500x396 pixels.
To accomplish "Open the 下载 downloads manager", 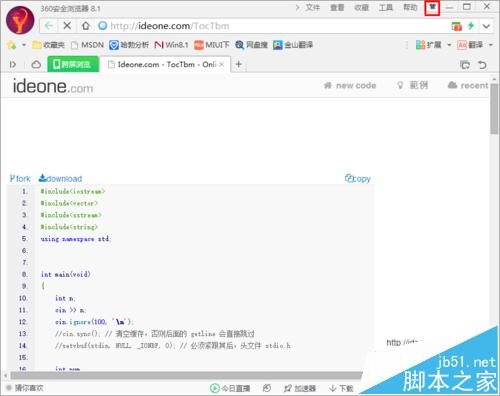I will (341, 388).
